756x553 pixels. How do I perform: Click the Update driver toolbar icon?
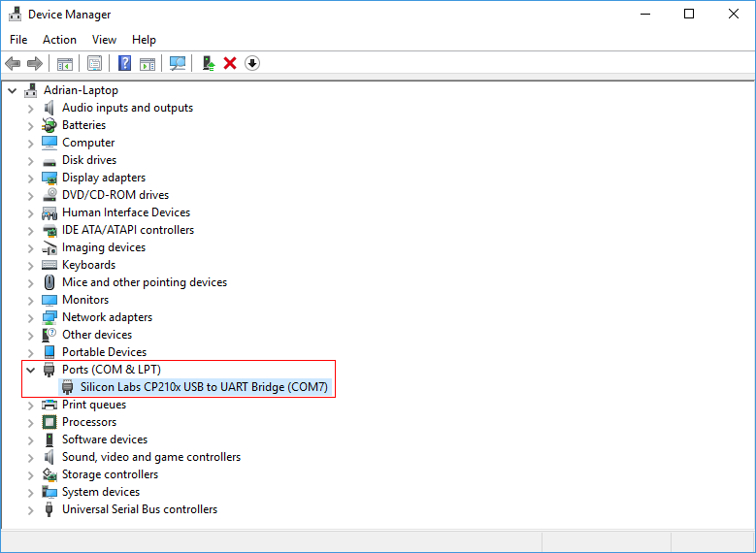209,63
